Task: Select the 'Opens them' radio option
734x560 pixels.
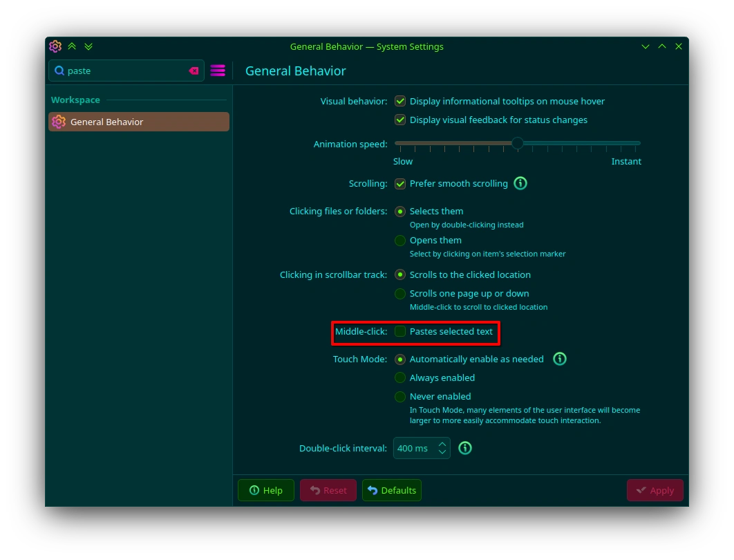Action: coord(400,241)
